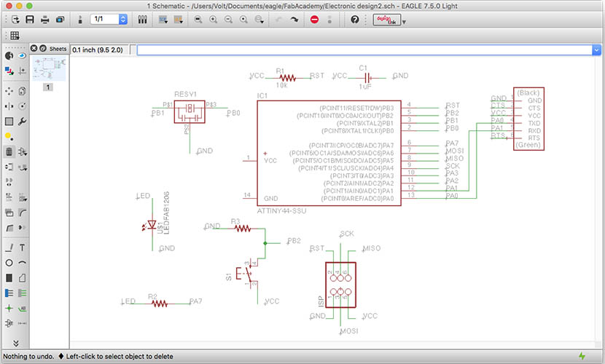Zoom to fit the drawing
605x364 pixels.
[198, 19]
